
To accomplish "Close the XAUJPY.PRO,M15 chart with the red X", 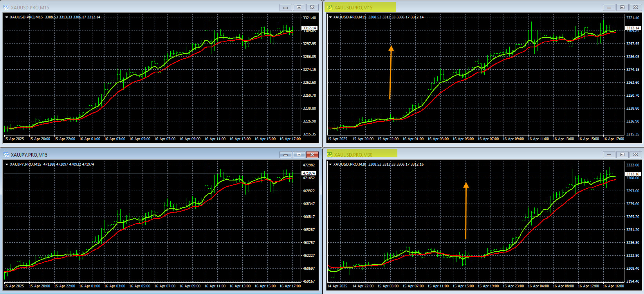I will (312, 155).
